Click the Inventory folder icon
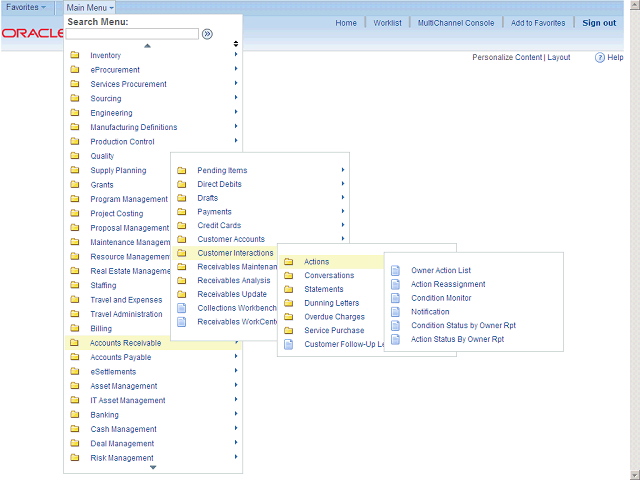This screenshot has height=480, width=640. pos(75,56)
